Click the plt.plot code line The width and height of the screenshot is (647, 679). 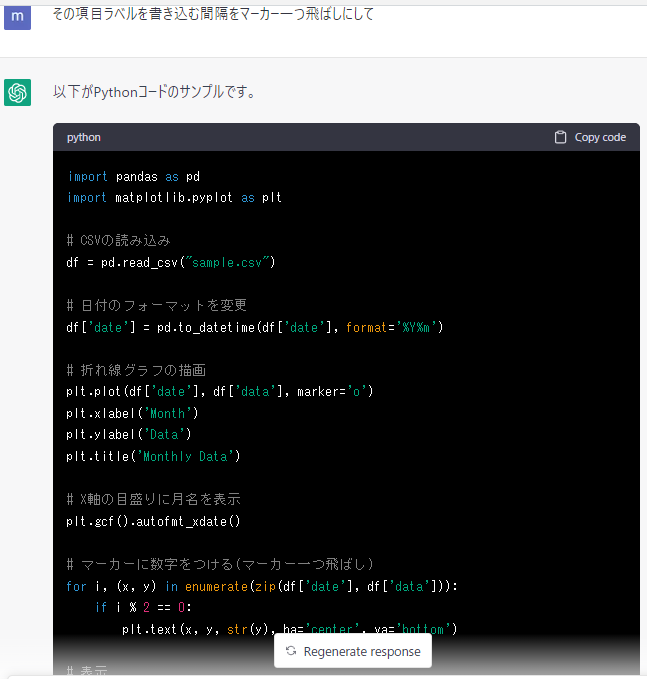[x=220, y=391]
